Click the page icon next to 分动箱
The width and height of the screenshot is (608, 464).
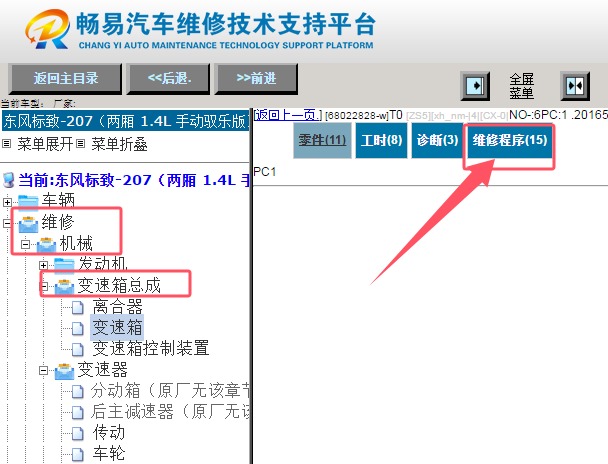(x=78, y=392)
